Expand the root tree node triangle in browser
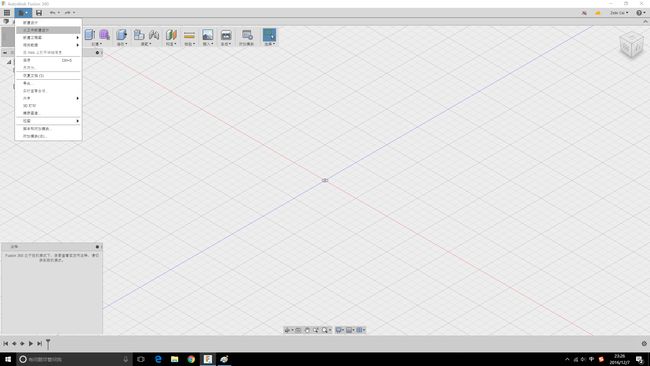Screen dimensions: 650x366 pyautogui.click(x=9, y=62)
